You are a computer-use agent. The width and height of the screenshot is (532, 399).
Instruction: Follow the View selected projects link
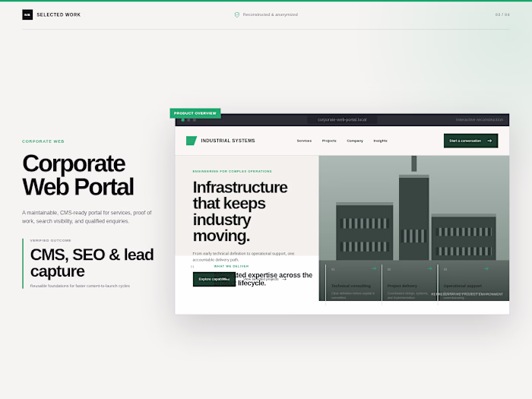264,279
